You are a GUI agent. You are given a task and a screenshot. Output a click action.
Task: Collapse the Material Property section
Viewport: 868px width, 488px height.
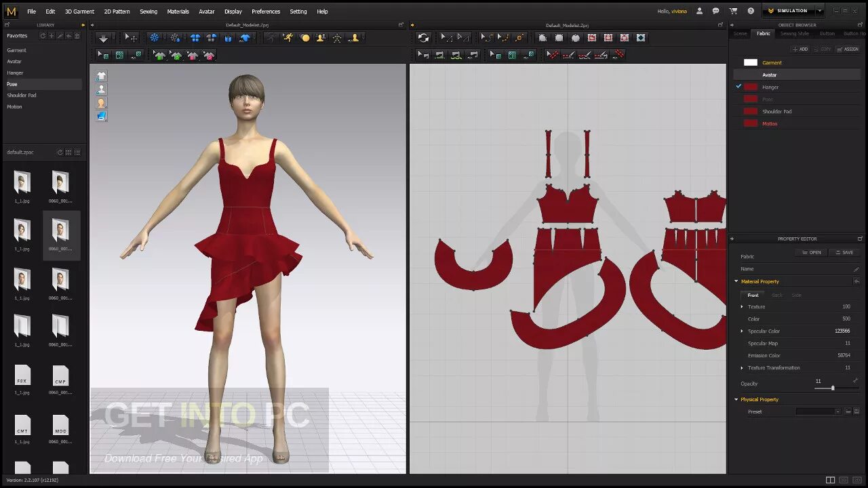736,281
